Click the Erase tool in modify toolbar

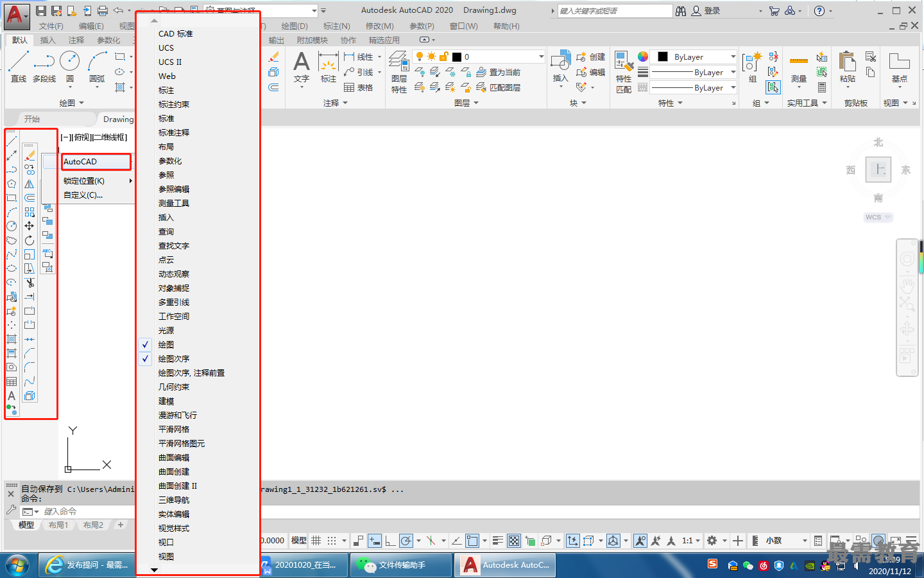point(30,155)
